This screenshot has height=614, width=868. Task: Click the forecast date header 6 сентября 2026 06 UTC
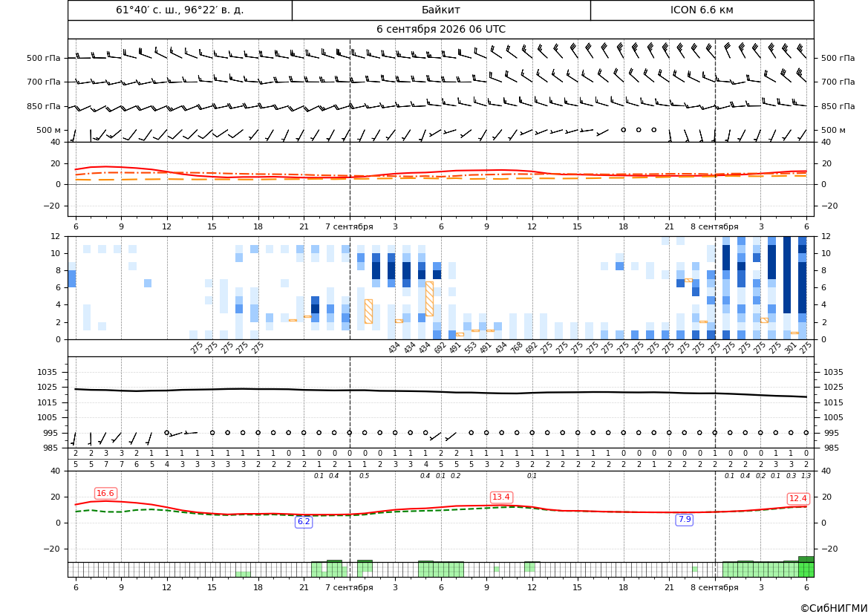point(440,30)
